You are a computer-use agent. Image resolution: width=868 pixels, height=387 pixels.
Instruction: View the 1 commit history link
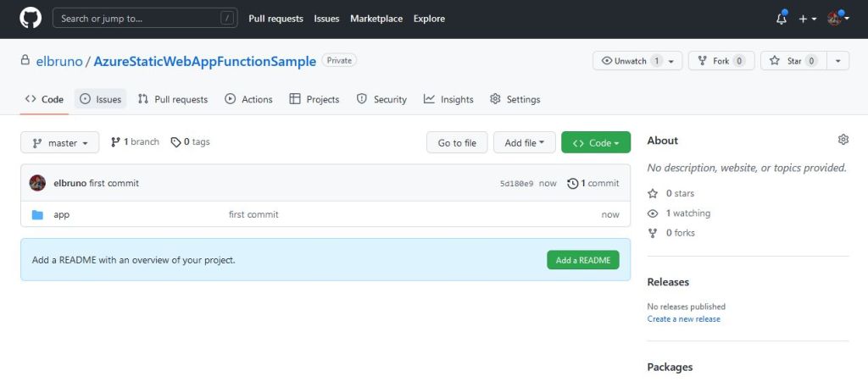[593, 183]
